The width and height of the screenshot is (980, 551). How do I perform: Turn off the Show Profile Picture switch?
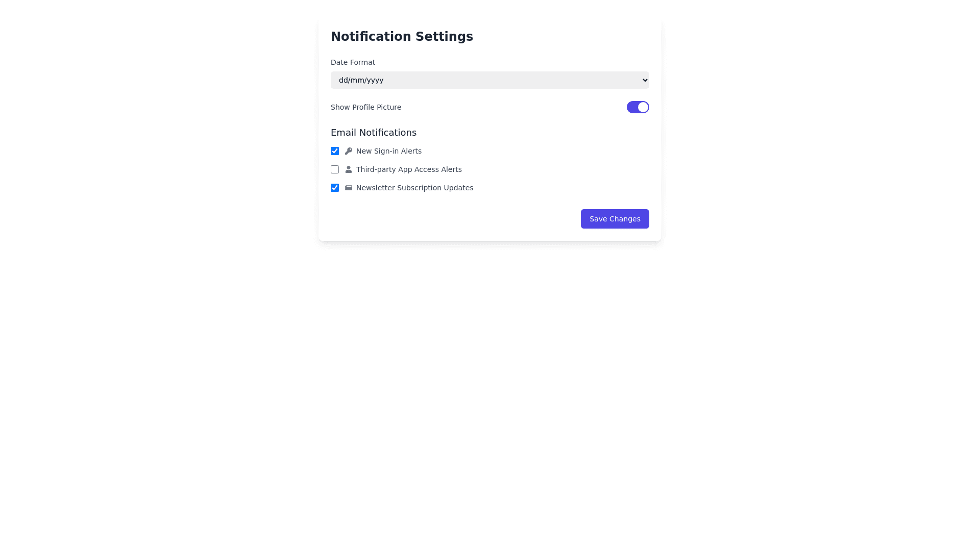(638, 107)
